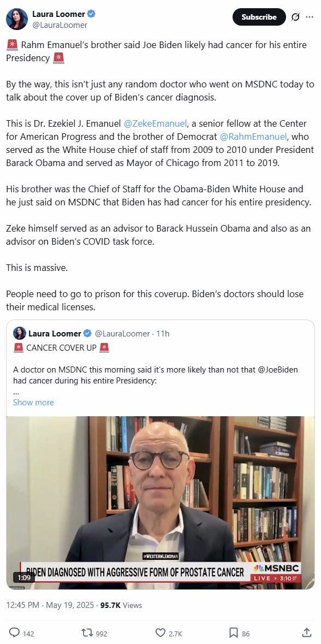
Task: Open the share post icon
Action: tap(306, 633)
